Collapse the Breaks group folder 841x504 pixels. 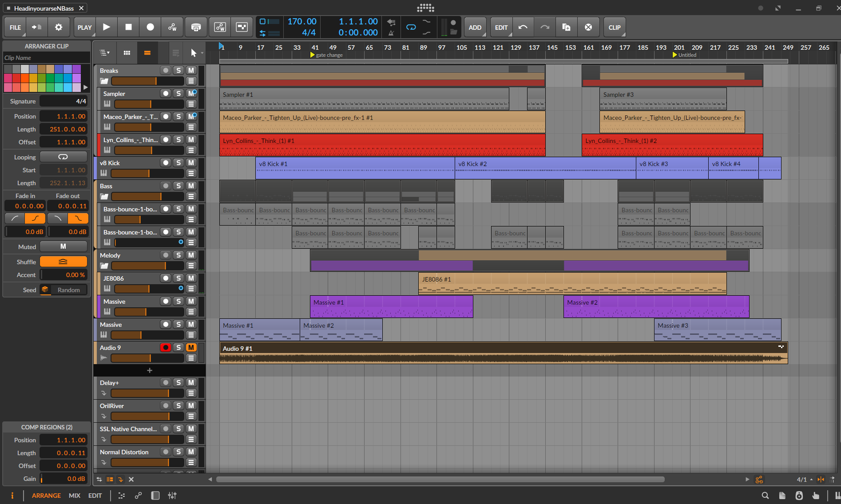pos(104,81)
